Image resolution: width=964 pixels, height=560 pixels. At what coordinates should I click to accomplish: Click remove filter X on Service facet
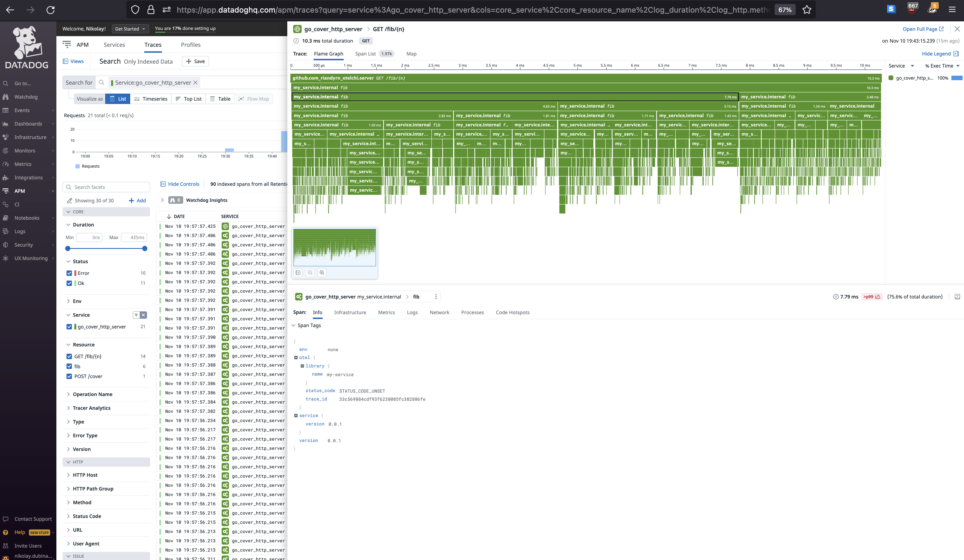pos(143,315)
